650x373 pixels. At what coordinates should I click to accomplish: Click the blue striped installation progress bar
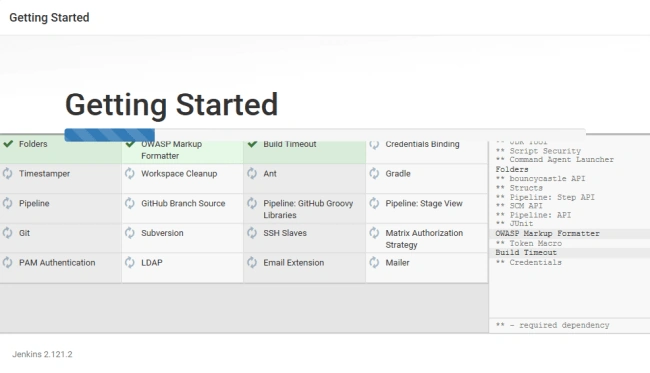(109, 135)
